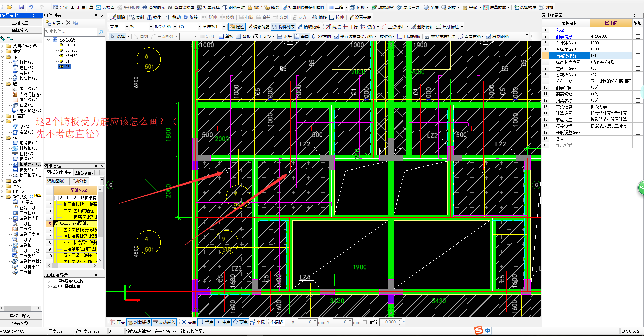Tick the 钢筋信息 附加 checkbox

tap(638, 36)
